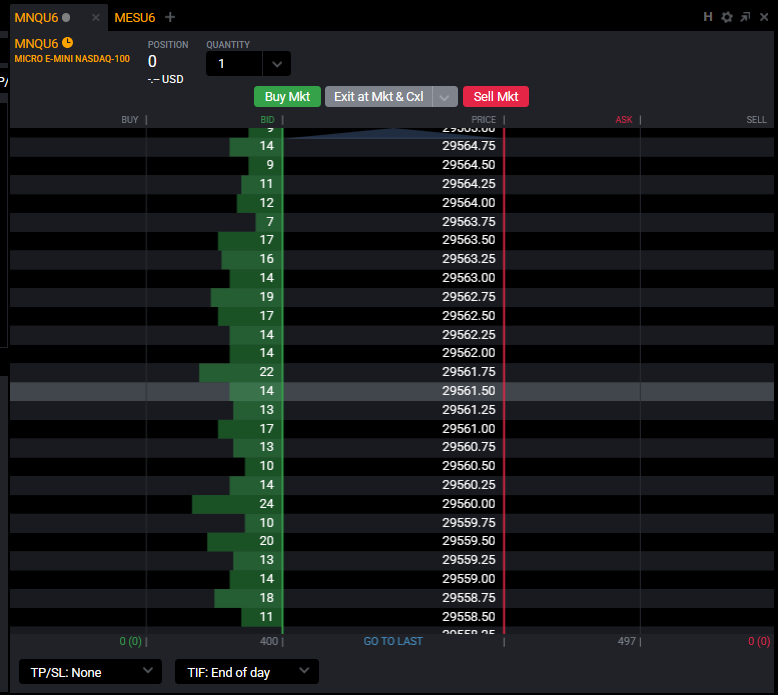Click highlighted price 29561.50
The image size is (778, 695).
point(468,391)
